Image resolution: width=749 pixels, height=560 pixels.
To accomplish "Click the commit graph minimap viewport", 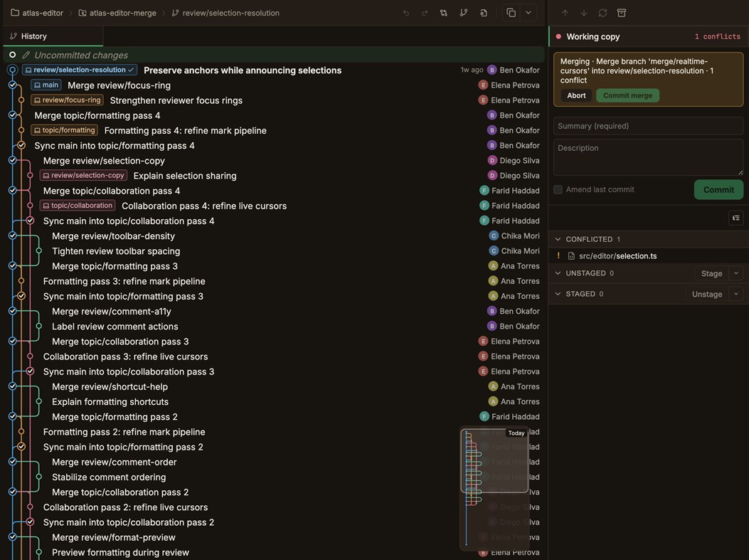I will [x=494, y=460].
